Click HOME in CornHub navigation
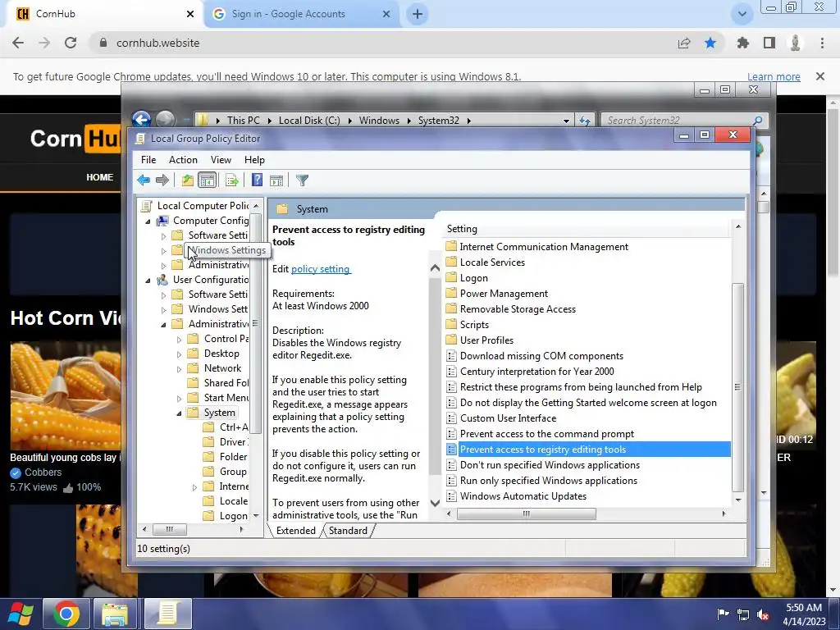Viewport: 840px width, 630px height. pyautogui.click(x=99, y=177)
